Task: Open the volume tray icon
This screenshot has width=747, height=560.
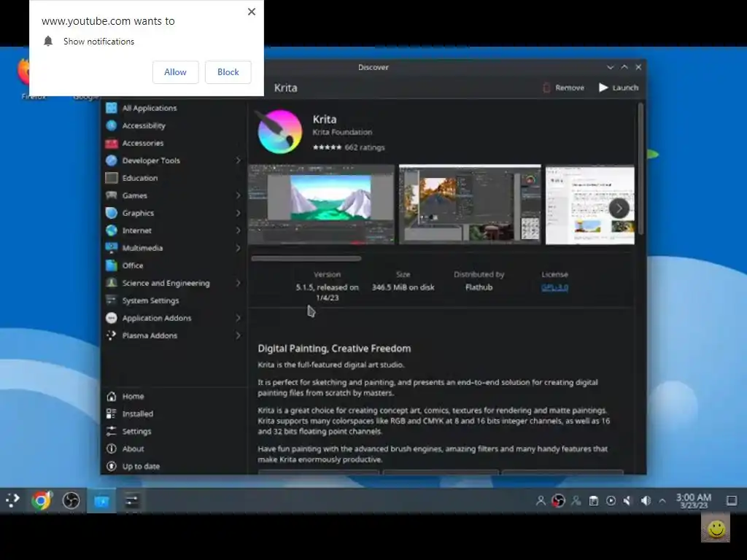Action: [x=646, y=500]
